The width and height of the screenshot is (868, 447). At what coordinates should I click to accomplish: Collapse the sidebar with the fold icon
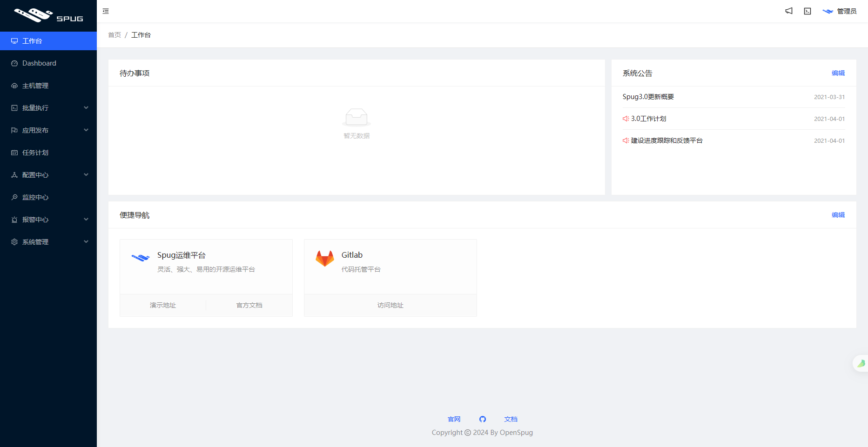coord(106,11)
